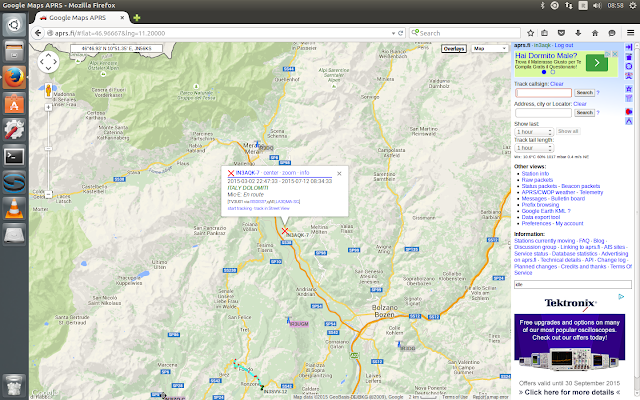Switch to the Google Maps APRS tab

(x=82, y=18)
